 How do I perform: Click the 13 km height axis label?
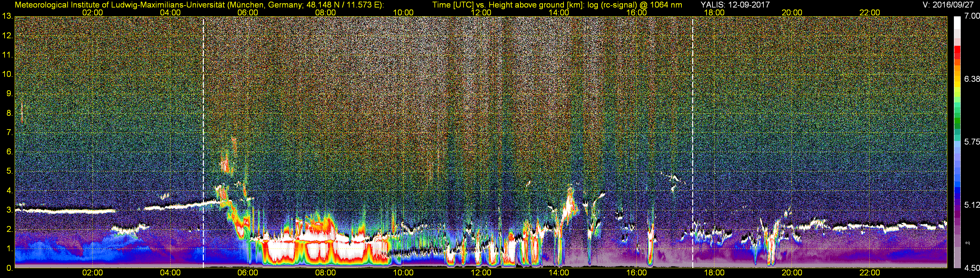pos(7,16)
